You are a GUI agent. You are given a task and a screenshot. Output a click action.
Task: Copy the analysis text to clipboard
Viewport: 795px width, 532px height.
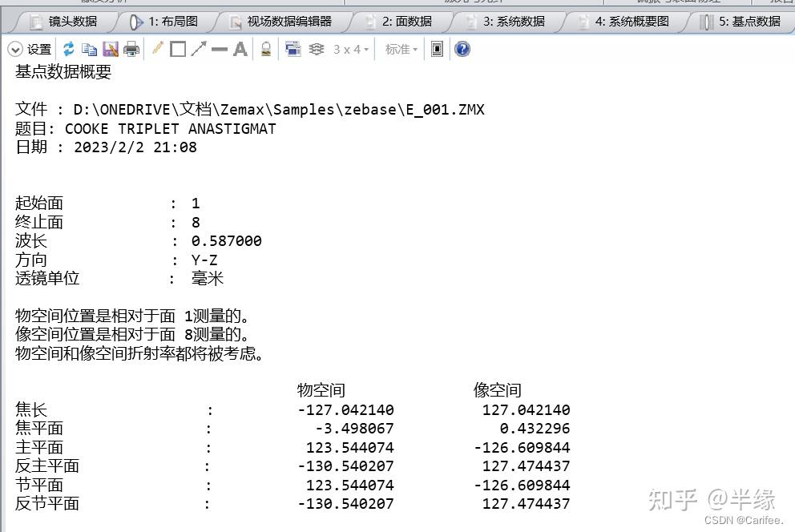pos(90,49)
